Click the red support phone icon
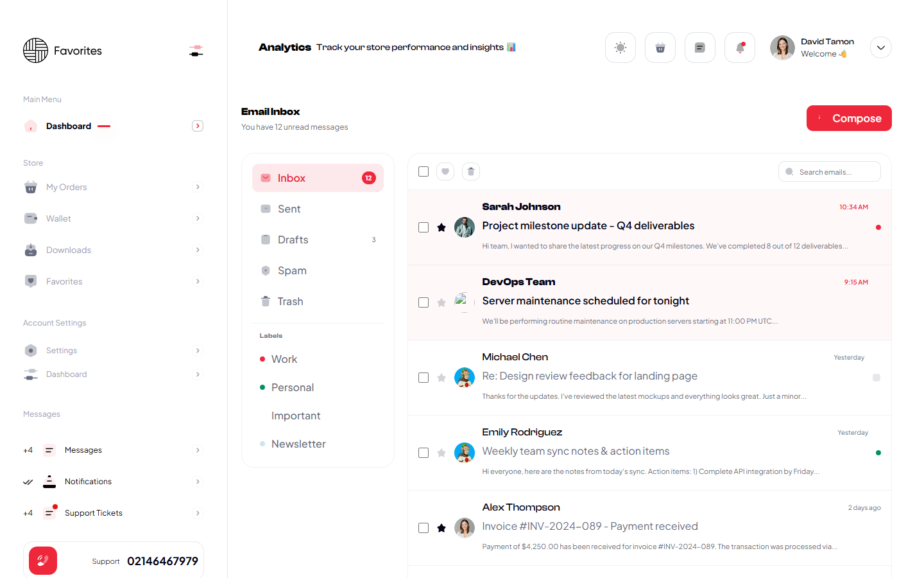Screen dimensions: 924x578 pos(43,561)
